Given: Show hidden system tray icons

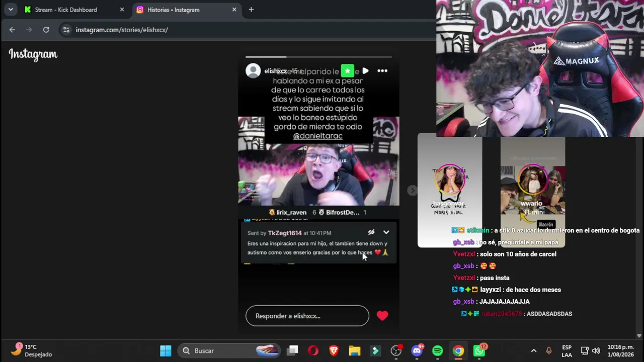Looking at the screenshot, I should pos(534,350).
